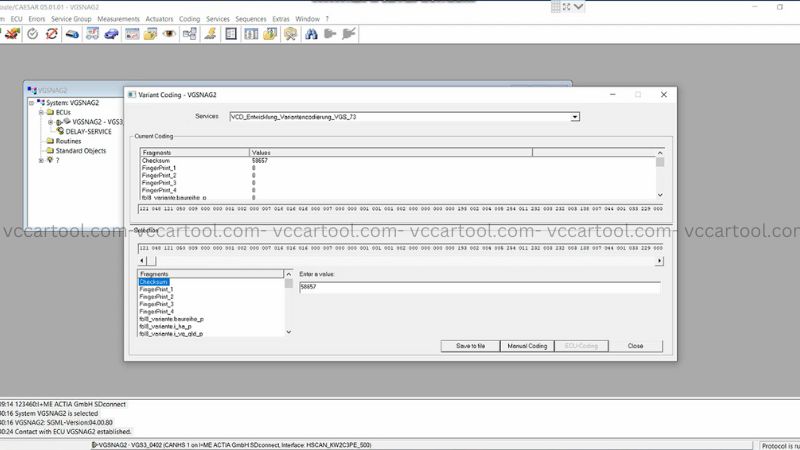The width and height of the screenshot is (800, 450).
Task: Select the Routines folder in tree
Action: coord(68,141)
